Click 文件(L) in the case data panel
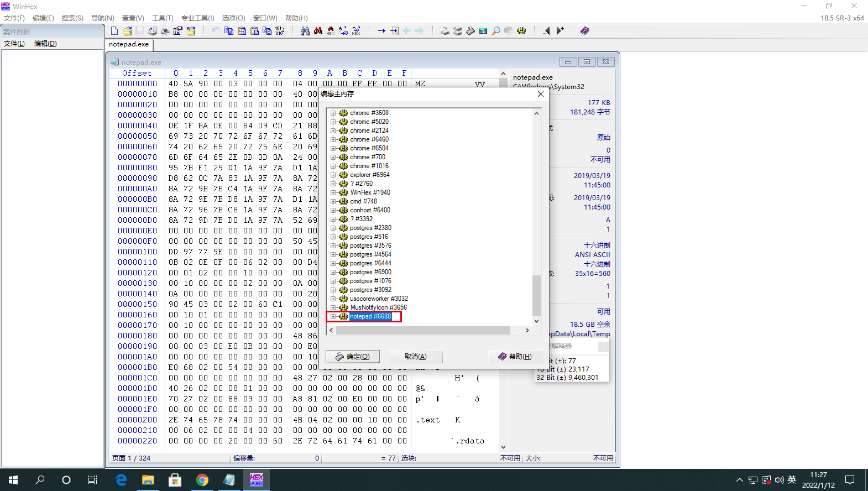This screenshot has width=868, height=491. click(x=14, y=44)
